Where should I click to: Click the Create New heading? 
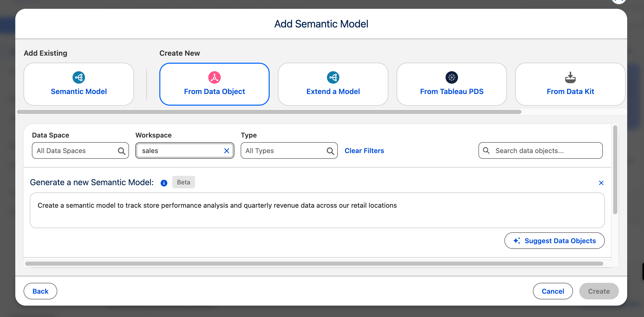(180, 53)
